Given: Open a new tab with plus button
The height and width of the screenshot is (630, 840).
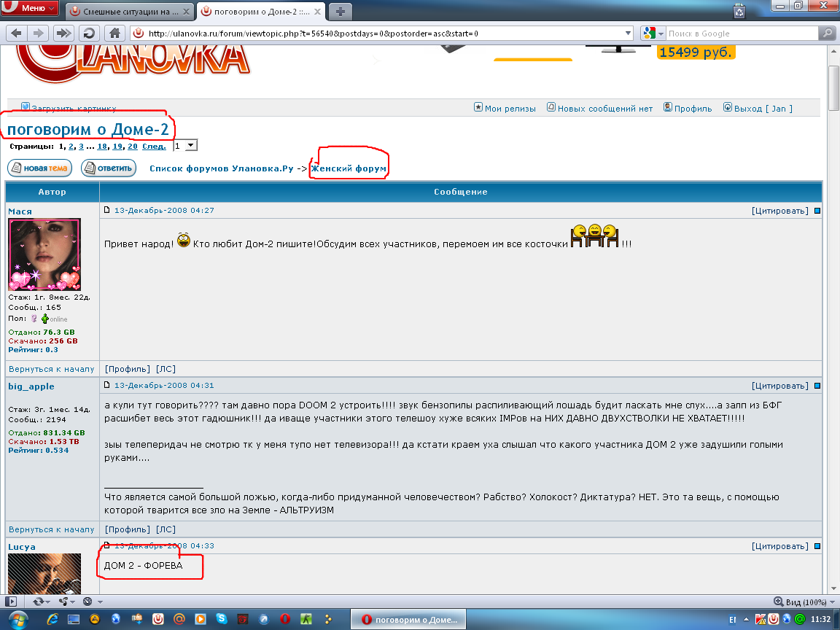Looking at the screenshot, I should (340, 11).
